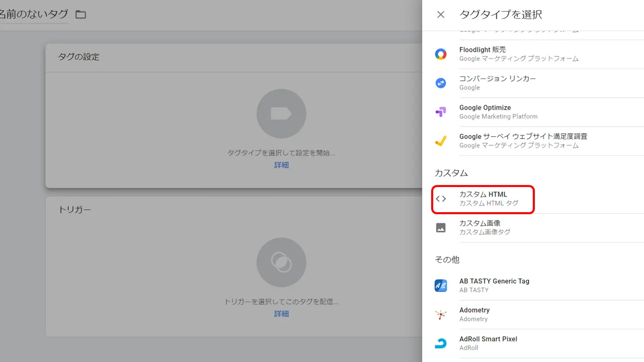
Task: Click the 名前のないタグ title field
Action: (x=34, y=15)
